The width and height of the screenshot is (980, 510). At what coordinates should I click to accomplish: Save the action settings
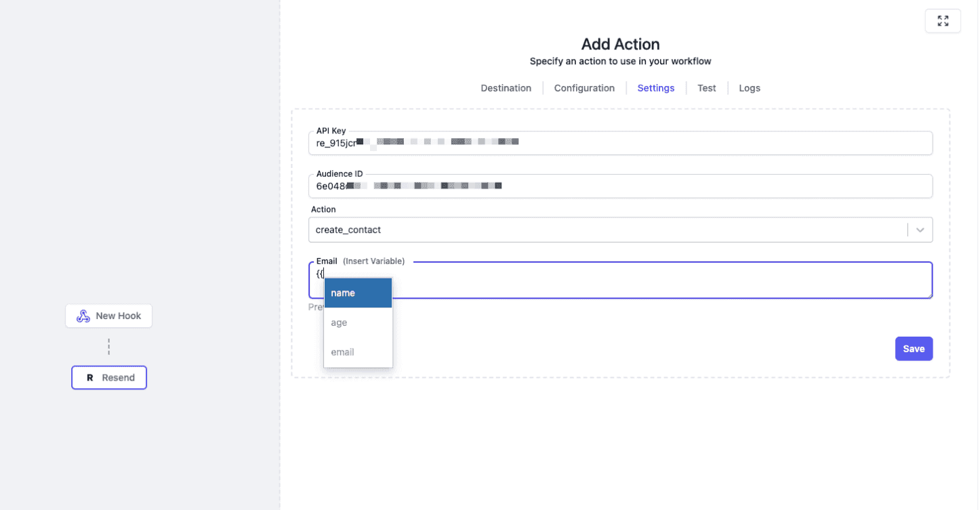914,349
